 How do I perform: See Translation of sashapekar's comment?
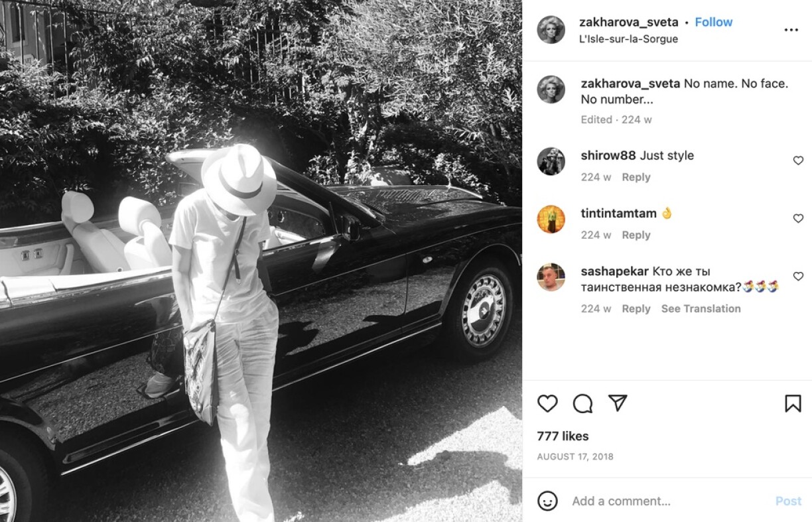tap(701, 308)
